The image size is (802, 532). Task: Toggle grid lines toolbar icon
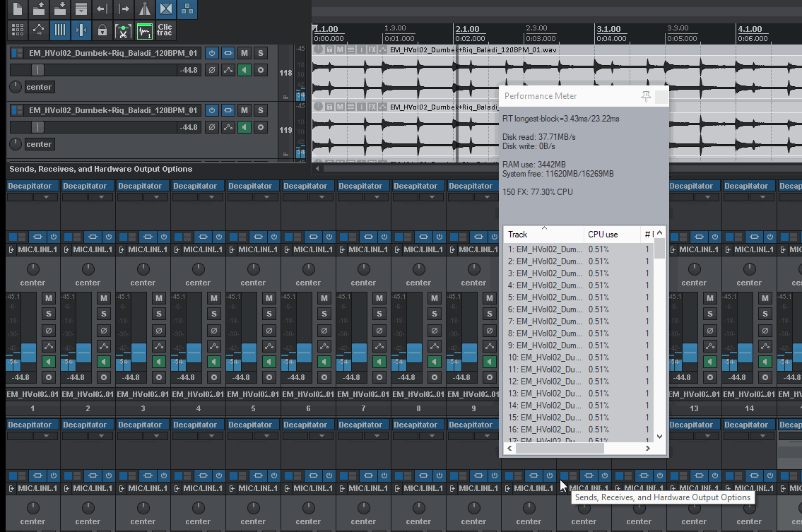click(60, 30)
